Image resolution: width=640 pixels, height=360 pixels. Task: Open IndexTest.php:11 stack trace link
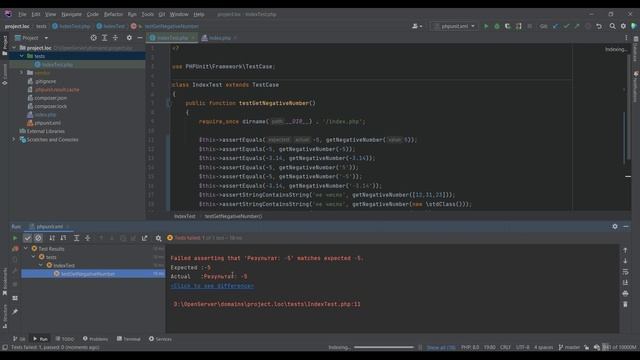(x=267, y=304)
